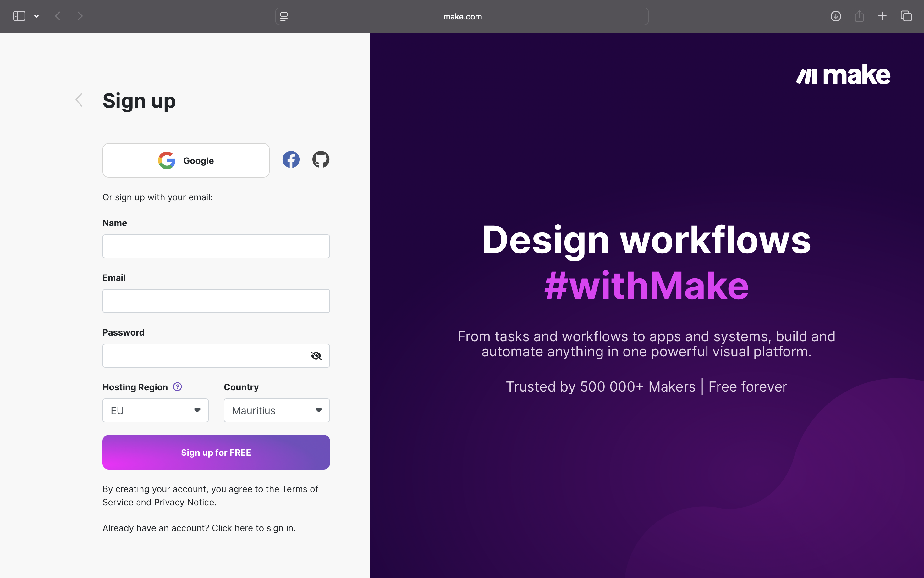Click the Sign up for FREE button
The height and width of the screenshot is (578, 924).
coord(216,452)
